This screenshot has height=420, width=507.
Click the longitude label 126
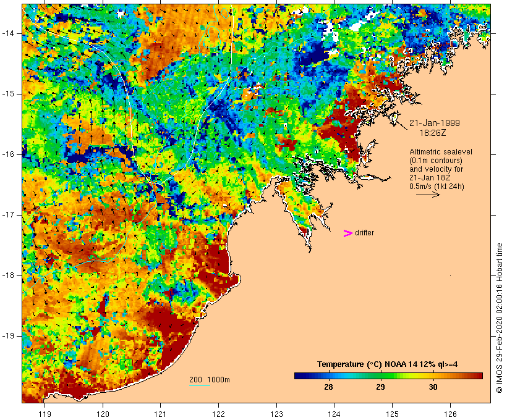pyautogui.click(x=450, y=414)
